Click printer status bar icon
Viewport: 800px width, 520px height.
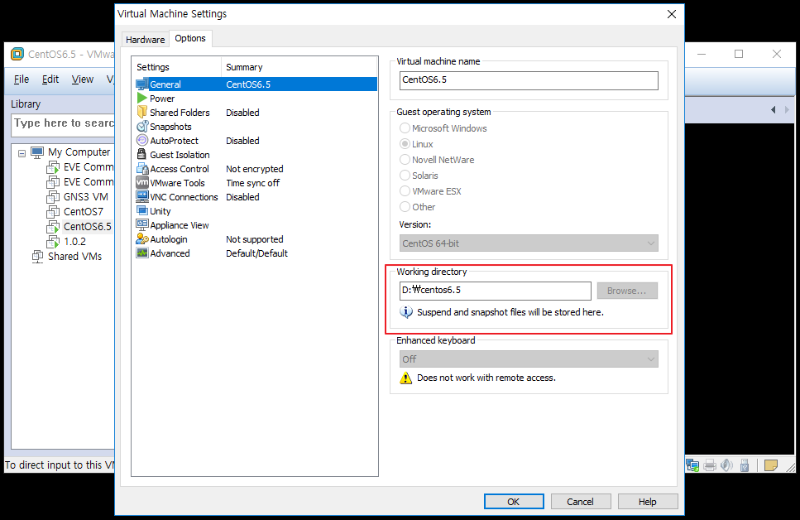710,465
